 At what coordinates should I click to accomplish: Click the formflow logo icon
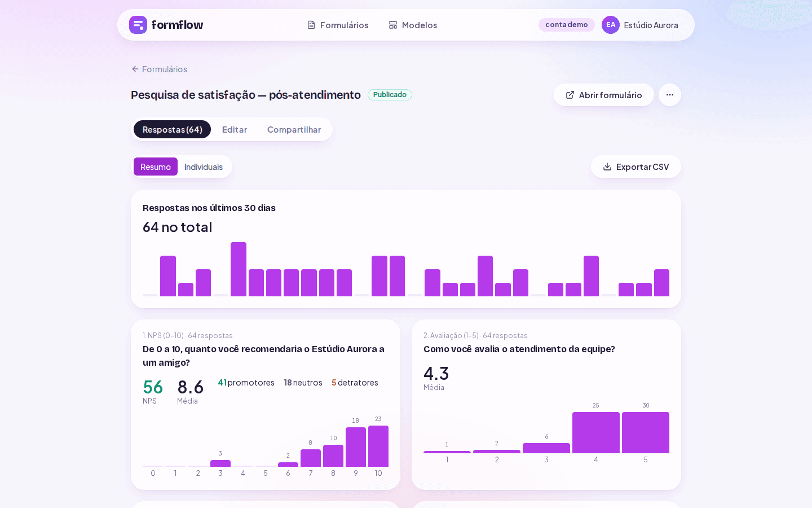[x=138, y=25]
